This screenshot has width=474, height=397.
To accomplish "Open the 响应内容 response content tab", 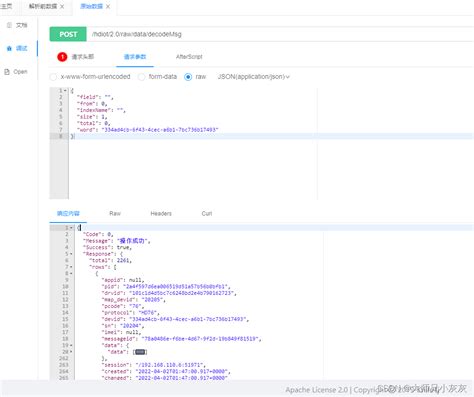I will 68,213.
